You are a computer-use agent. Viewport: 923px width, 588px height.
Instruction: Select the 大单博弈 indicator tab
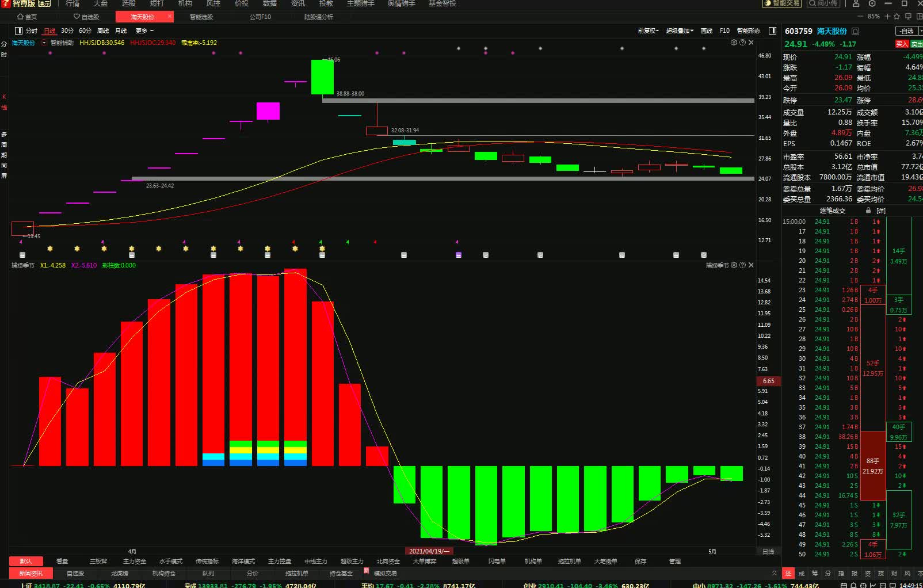click(425, 561)
